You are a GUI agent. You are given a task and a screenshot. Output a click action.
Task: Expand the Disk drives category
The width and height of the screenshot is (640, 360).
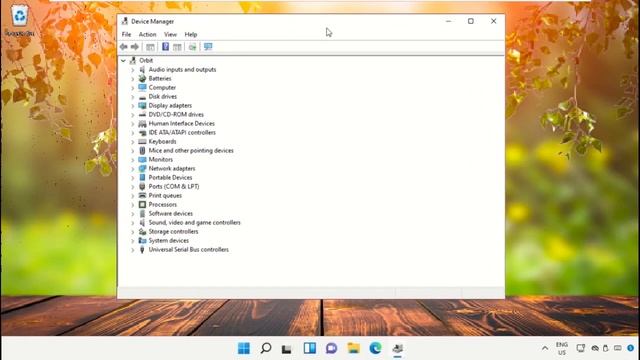[x=133, y=97]
